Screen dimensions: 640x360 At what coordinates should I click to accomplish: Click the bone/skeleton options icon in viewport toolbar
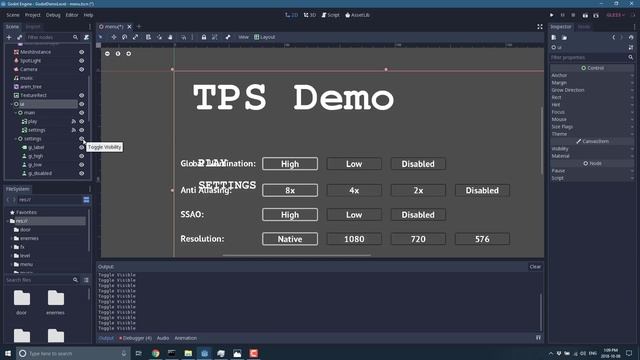228,37
